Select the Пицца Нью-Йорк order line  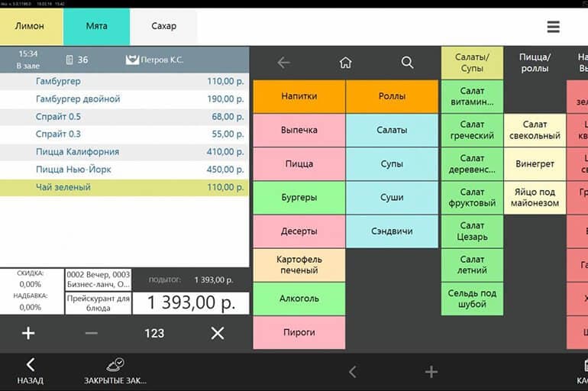click(x=124, y=170)
